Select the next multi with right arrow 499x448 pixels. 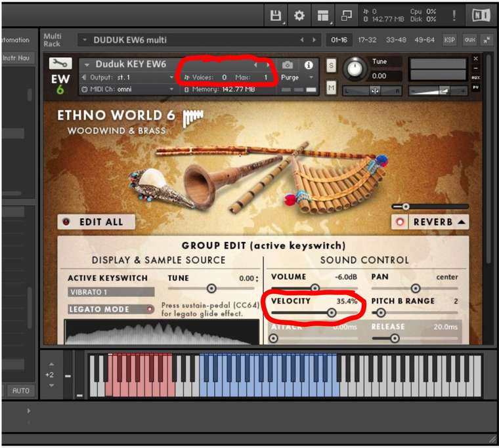coord(314,40)
